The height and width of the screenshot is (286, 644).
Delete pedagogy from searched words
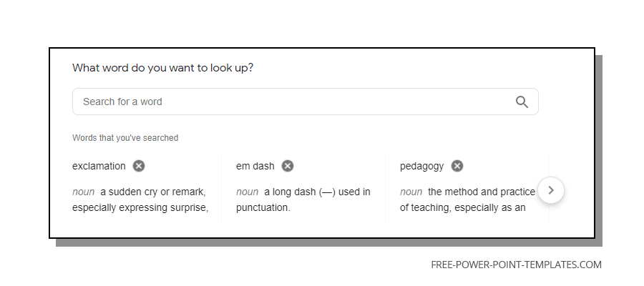457,166
